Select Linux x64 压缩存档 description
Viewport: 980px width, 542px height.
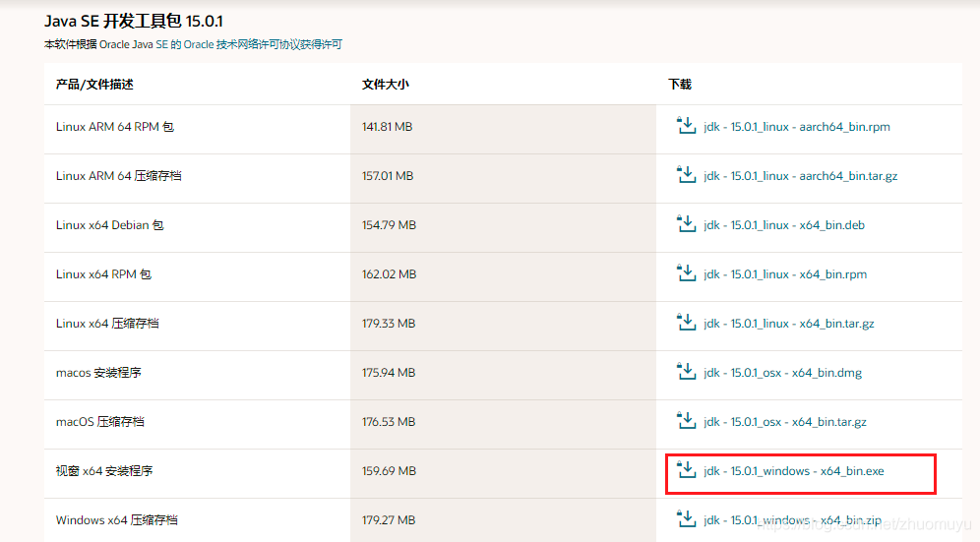(107, 324)
